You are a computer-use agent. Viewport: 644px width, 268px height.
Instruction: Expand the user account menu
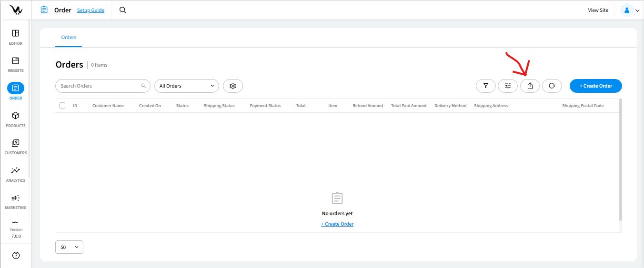click(x=630, y=10)
